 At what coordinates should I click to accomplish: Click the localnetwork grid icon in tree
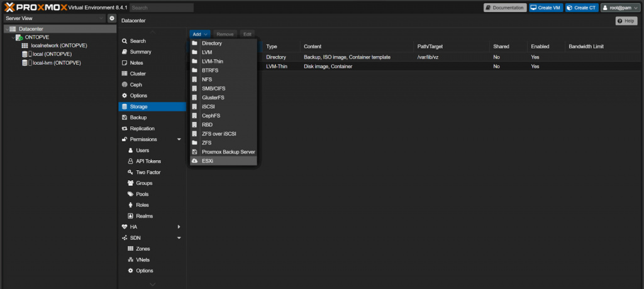[x=25, y=46]
